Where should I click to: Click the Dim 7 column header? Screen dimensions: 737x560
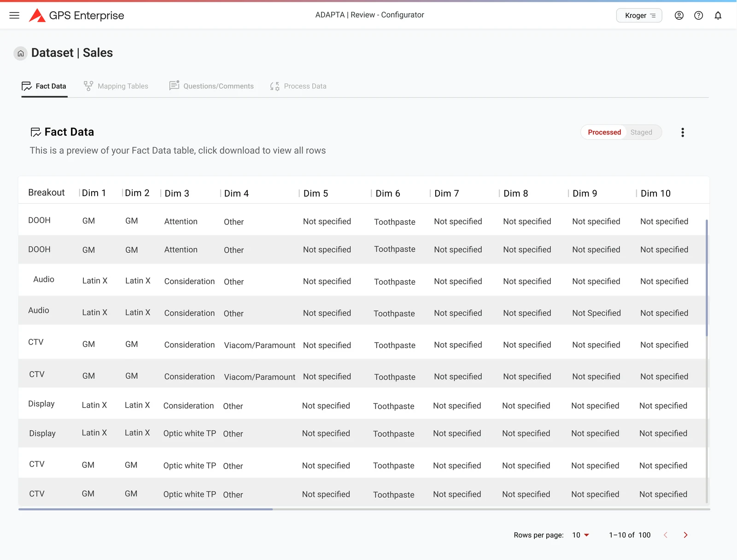(447, 193)
